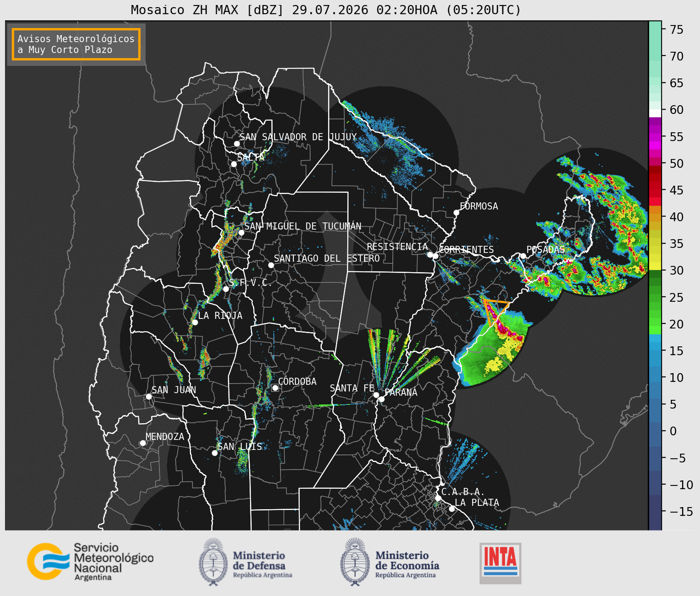Screen dimensions: 700x596
Task: Click the Ministerio de Defensa emblem
Action: point(213,562)
